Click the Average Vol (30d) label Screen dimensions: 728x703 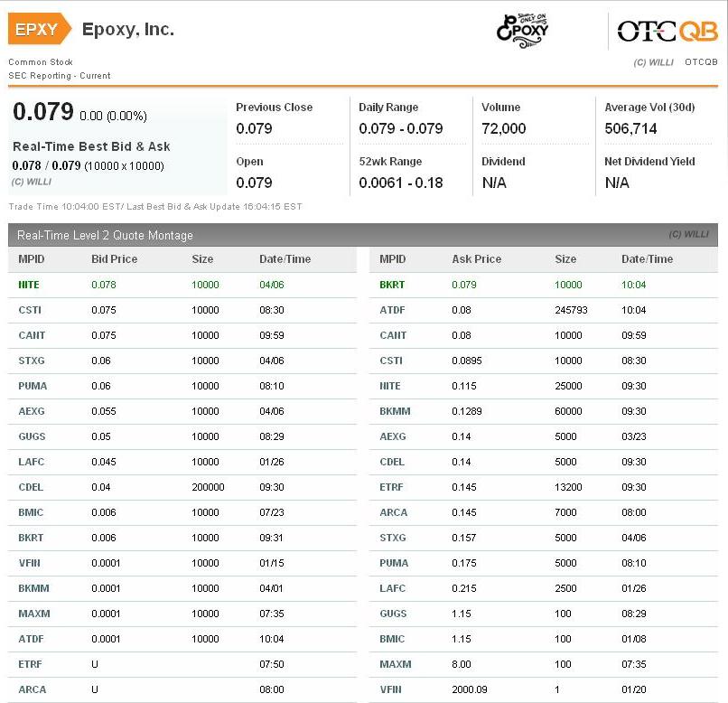click(649, 108)
